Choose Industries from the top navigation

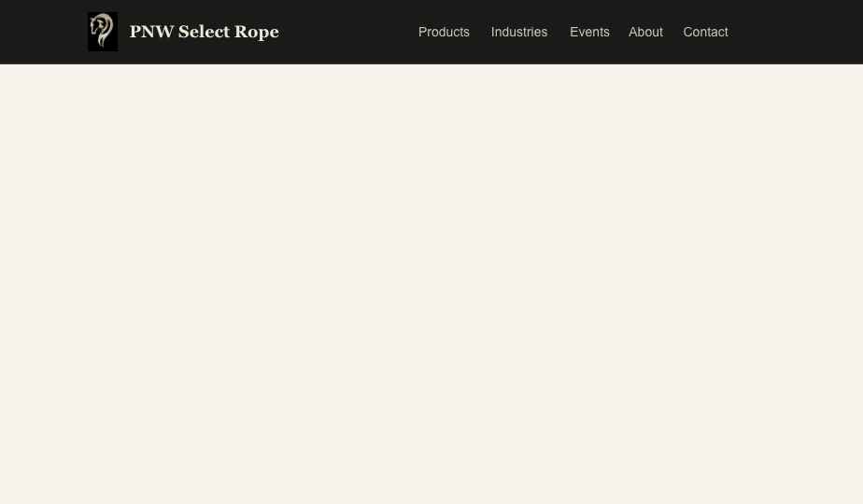coord(519,32)
